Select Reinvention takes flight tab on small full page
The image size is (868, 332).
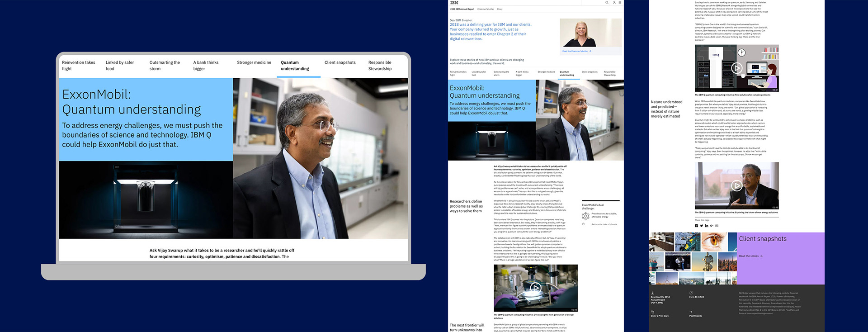[x=458, y=73]
